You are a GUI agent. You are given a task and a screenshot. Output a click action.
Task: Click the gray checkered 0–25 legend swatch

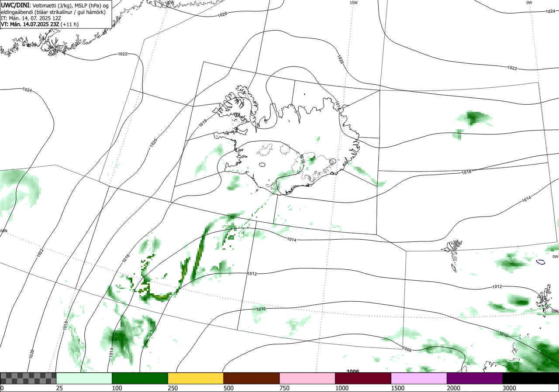[x=28, y=378]
